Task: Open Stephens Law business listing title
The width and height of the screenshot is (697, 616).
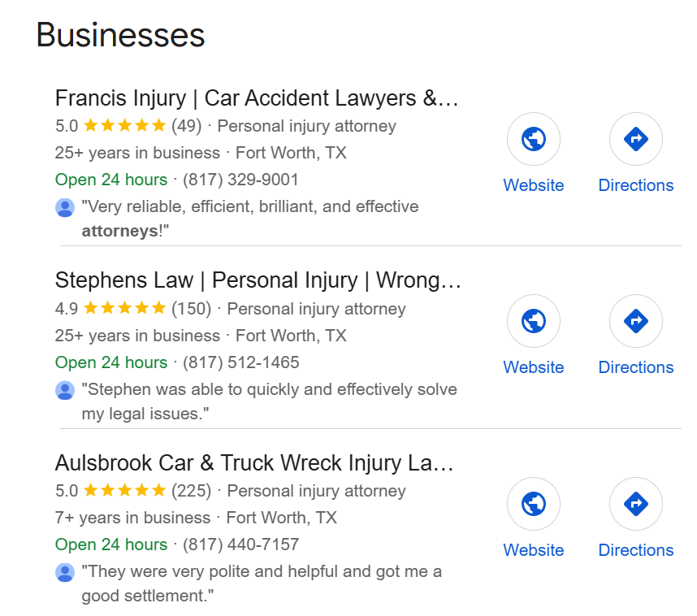Action: [x=258, y=280]
